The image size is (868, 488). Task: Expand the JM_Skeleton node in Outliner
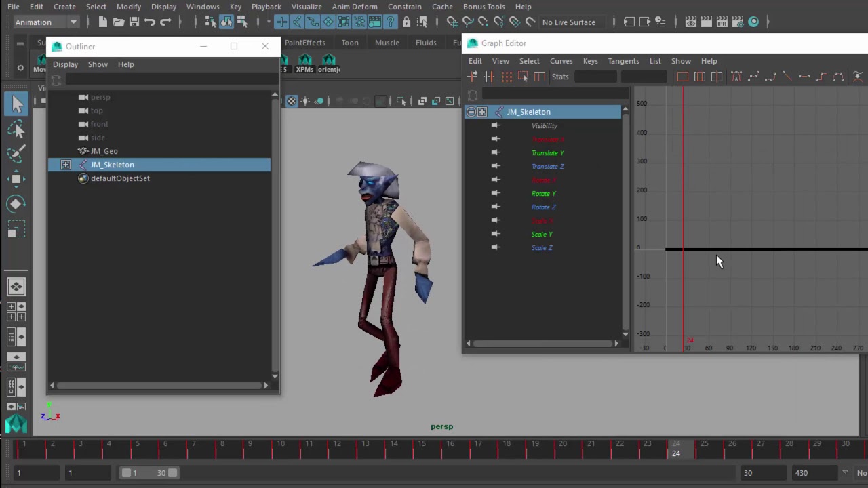pyautogui.click(x=66, y=165)
